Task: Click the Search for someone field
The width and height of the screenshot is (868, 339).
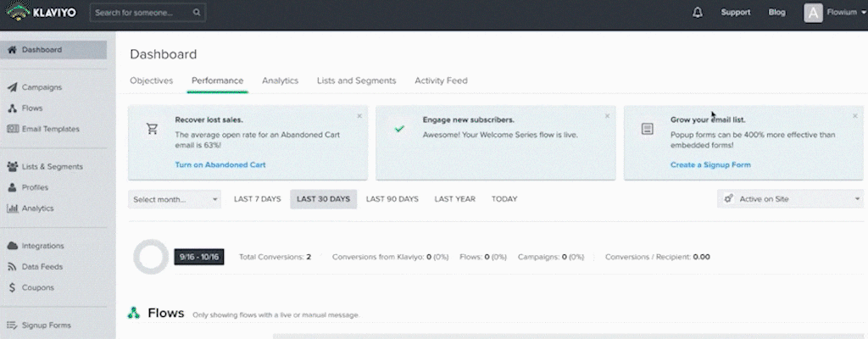Action: (147, 12)
